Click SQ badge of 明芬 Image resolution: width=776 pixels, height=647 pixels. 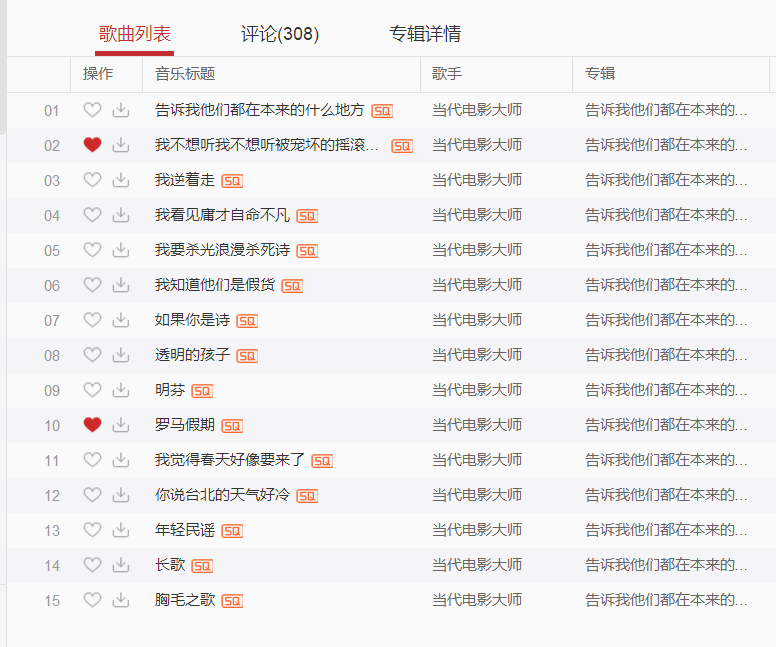[202, 391]
